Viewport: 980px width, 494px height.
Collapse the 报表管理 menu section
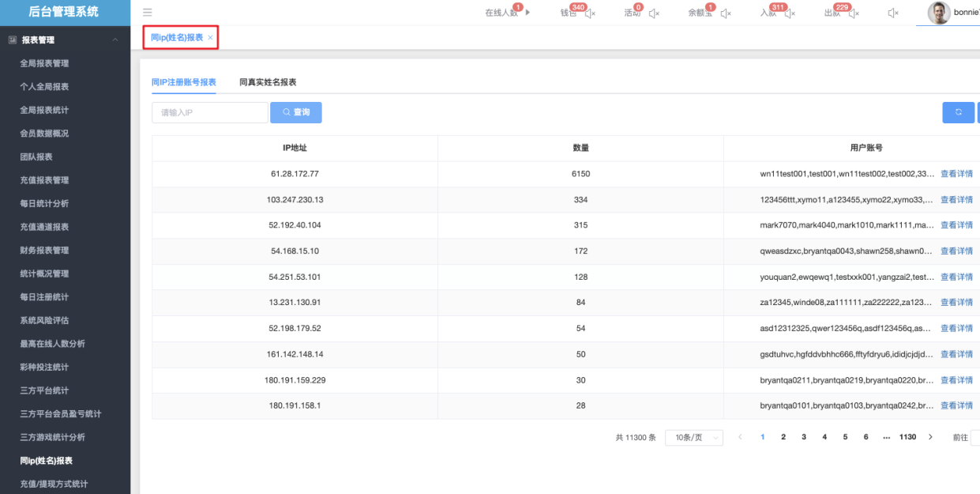pyautogui.click(x=115, y=40)
